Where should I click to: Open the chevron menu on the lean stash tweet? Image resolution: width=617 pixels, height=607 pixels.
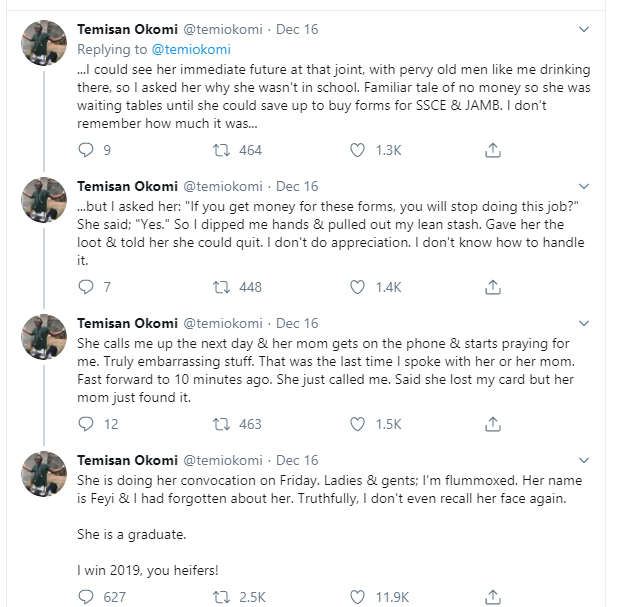pyautogui.click(x=584, y=186)
